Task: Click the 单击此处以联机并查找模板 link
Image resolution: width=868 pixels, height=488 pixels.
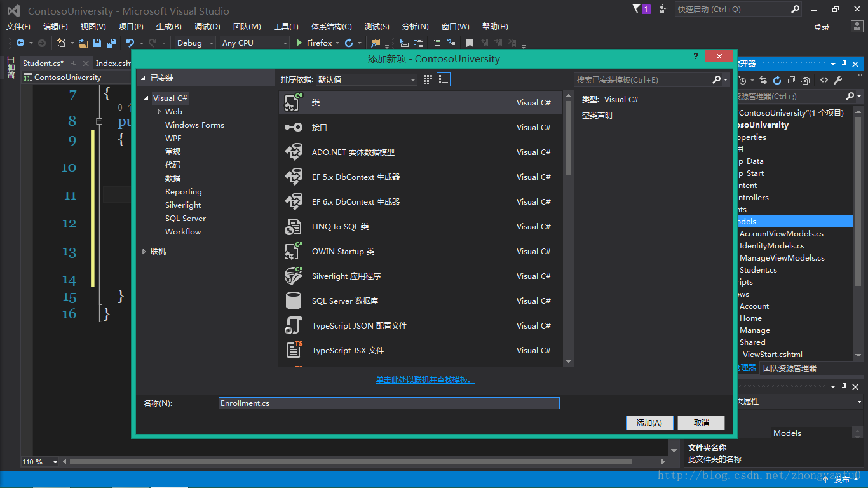Action: [426, 380]
